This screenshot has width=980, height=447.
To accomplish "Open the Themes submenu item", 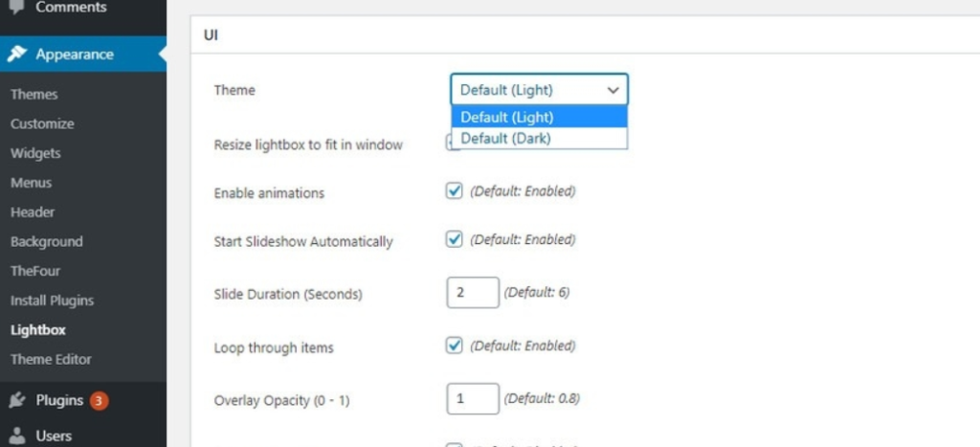I will (x=34, y=95).
